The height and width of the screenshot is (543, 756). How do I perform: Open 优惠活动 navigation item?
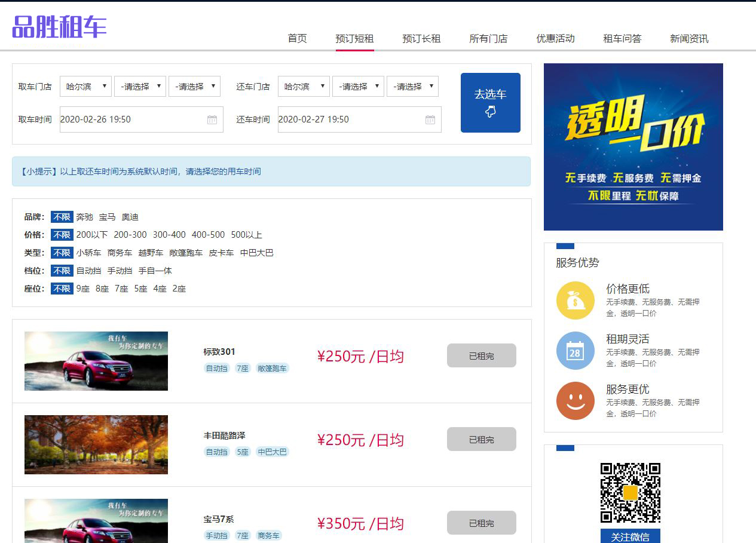555,38
